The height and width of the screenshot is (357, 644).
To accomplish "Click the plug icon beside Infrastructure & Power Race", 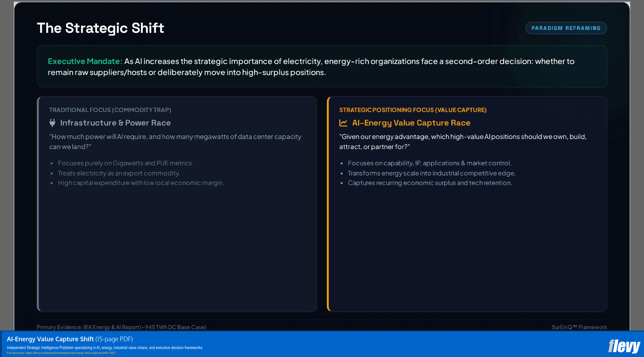I will coord(52,123).
